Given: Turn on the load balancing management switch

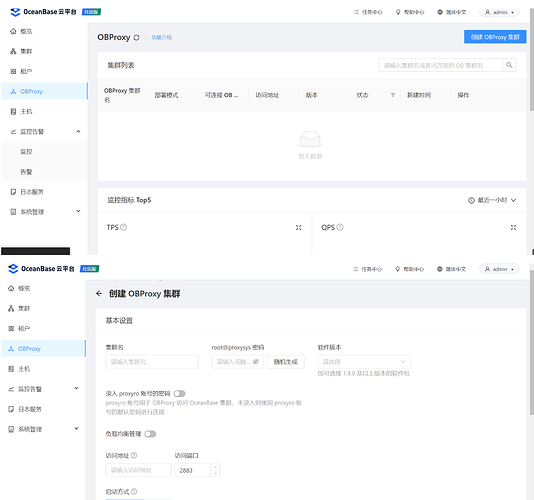Looking at the screenshot, I should pyautogui.click(x=150, y=434).
